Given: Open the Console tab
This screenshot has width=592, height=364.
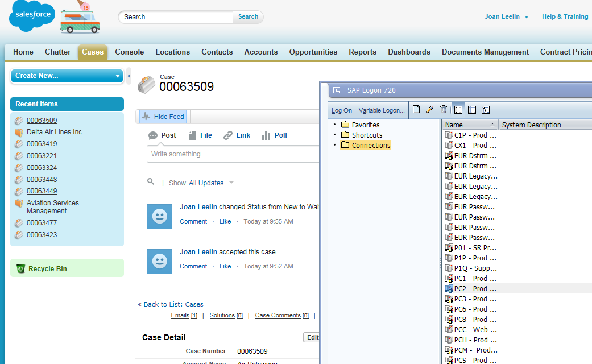Looking at the screenshot, I should (130, 52).
